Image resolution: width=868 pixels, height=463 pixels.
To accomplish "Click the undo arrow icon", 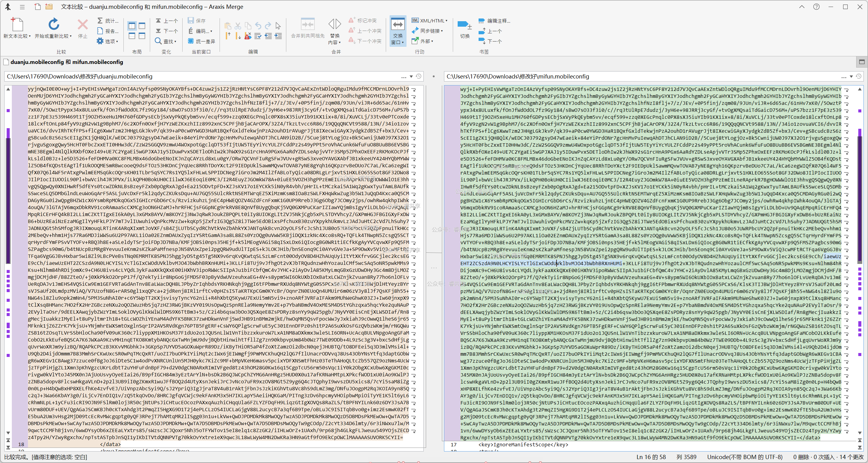I will 258,26.
